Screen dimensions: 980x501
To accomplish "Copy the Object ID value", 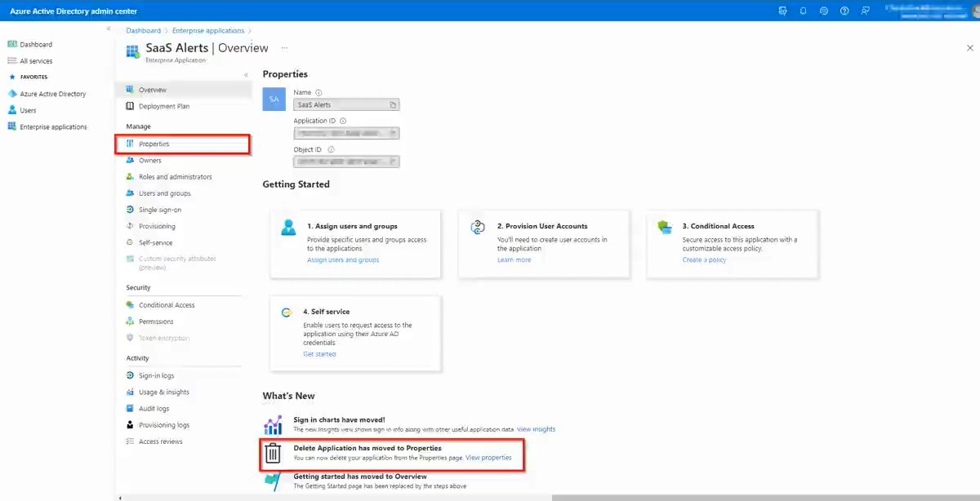I will tap(393, 162).
